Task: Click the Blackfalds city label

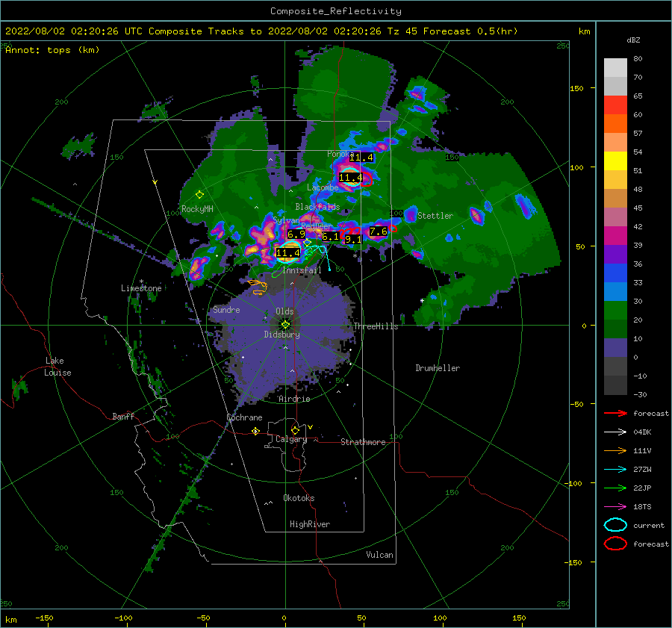Action: pyautogui.click(x=317, y=207)
